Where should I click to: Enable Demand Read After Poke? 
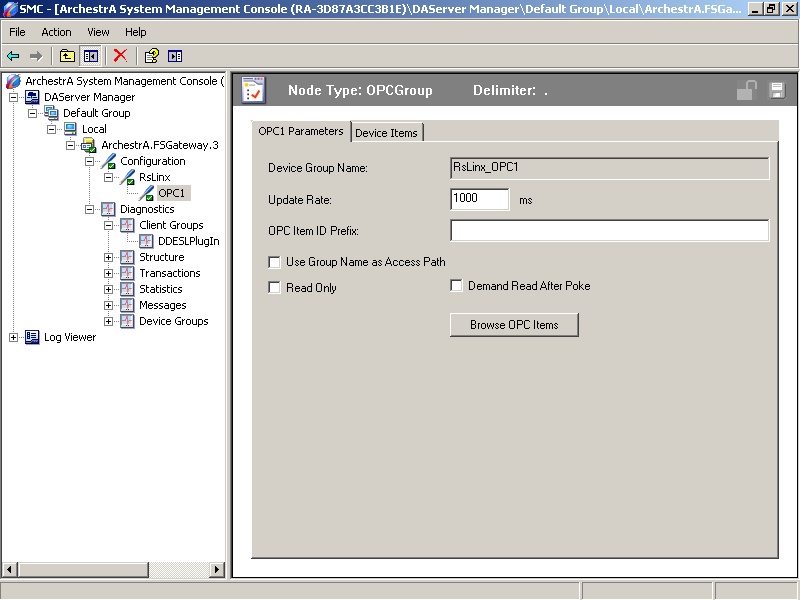click(457, 286)
